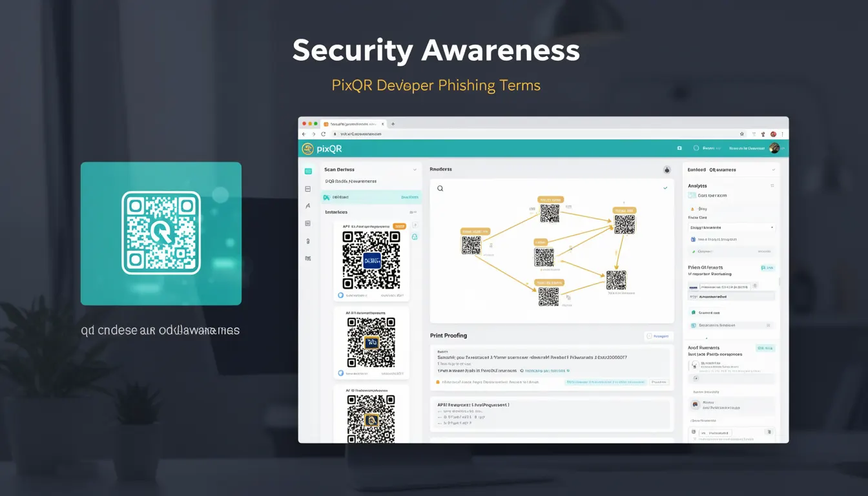The width and height of the screenshot is (868, 496).
Task: Click the Print Proofing heading
Action: pyautogui.click(x=448, y=336)
